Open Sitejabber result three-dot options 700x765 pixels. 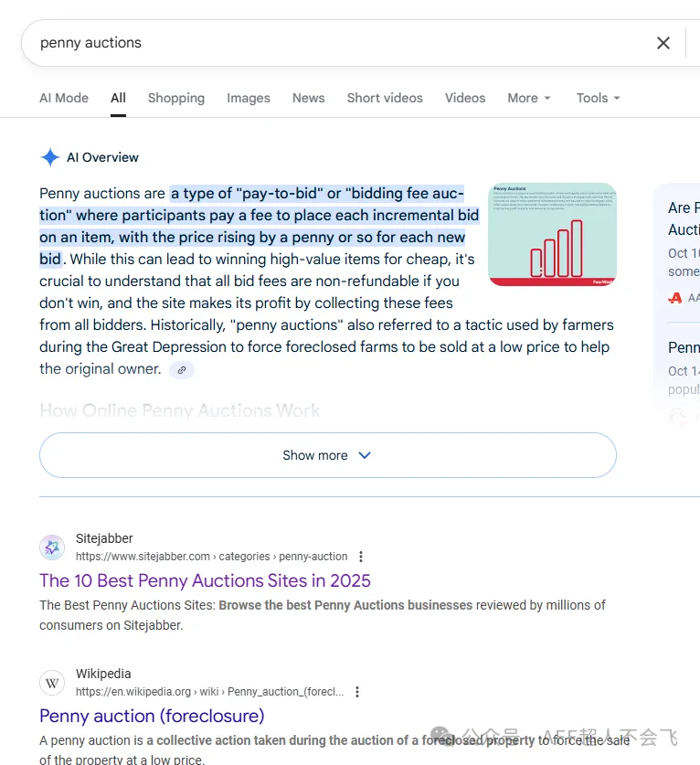(361, 557)
